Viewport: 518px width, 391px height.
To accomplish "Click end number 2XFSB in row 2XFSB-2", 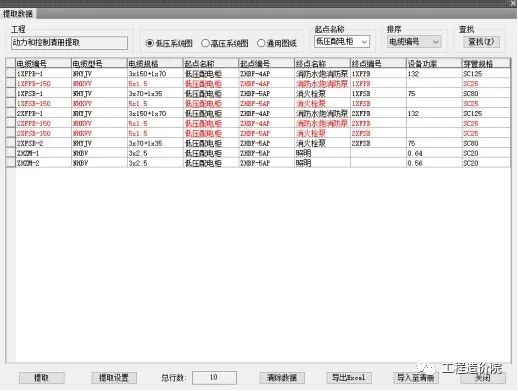I will click(x=378, y=144).
